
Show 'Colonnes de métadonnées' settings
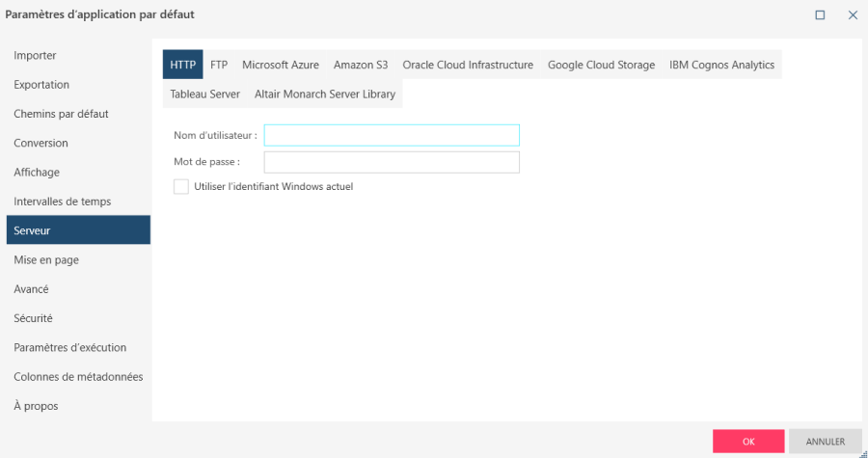[x=78, y=377]
